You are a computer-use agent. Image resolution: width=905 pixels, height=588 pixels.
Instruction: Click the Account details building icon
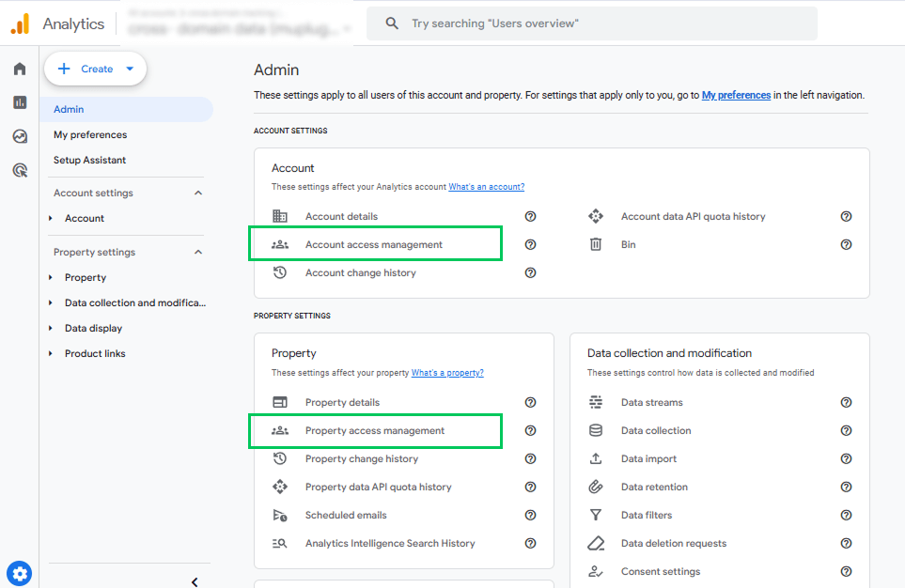click(280, 216)
